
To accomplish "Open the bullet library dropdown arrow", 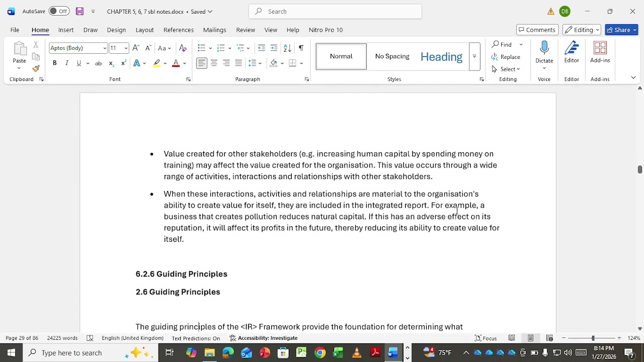I will click(210, 48).
